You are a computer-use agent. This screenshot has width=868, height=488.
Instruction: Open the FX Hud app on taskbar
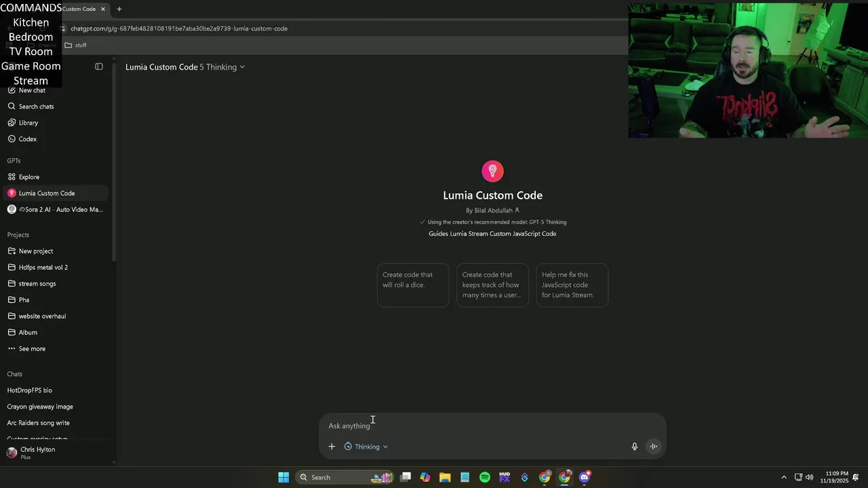click(x=505, y=477)
